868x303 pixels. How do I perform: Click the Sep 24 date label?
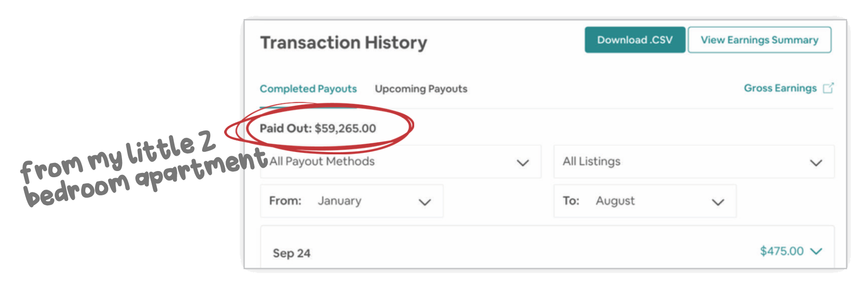click(x=291, y=253)
